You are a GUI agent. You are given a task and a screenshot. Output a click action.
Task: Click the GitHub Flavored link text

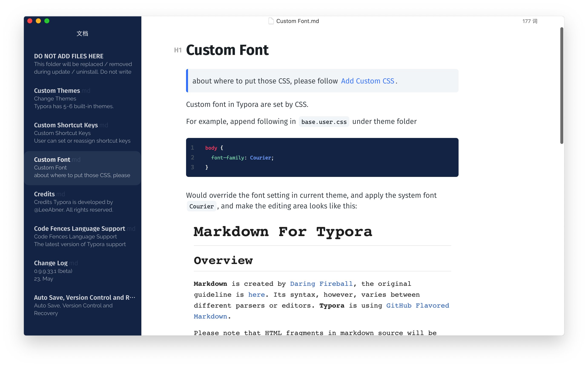[x=418, y=305]
